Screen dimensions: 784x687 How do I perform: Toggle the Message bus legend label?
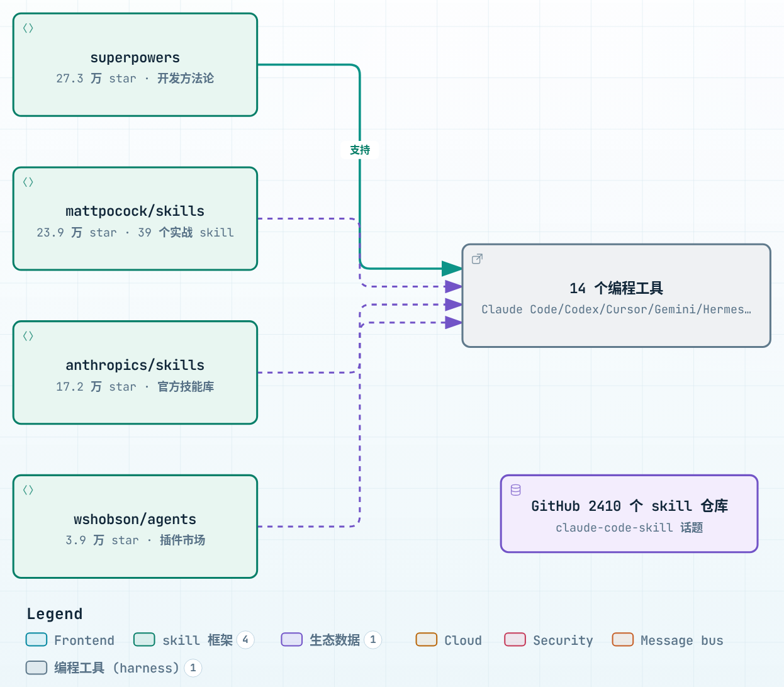pyautogui.click(x=682, y=640)
